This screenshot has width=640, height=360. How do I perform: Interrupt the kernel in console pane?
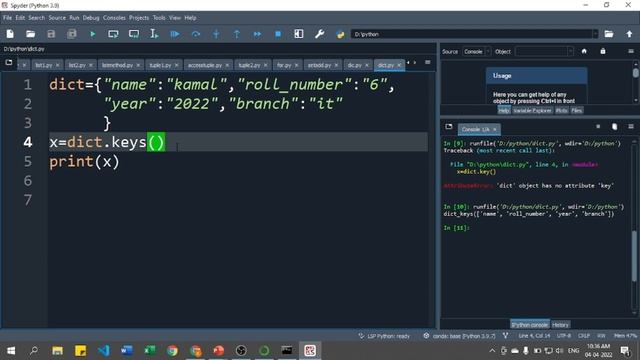(x=598, y=127)
